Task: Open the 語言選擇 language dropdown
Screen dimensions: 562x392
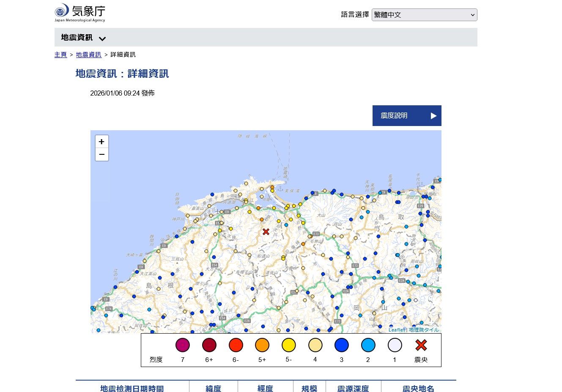Action: coord(424,15)
